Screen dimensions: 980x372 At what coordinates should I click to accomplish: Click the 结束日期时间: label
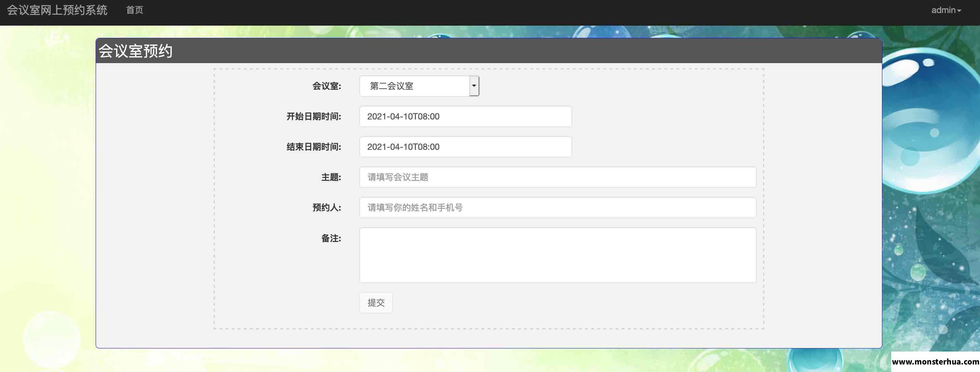pos(314,147)
